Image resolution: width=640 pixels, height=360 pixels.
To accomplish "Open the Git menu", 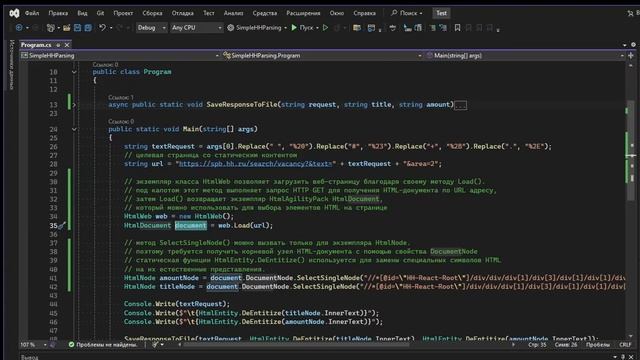I will pos(100,13).
